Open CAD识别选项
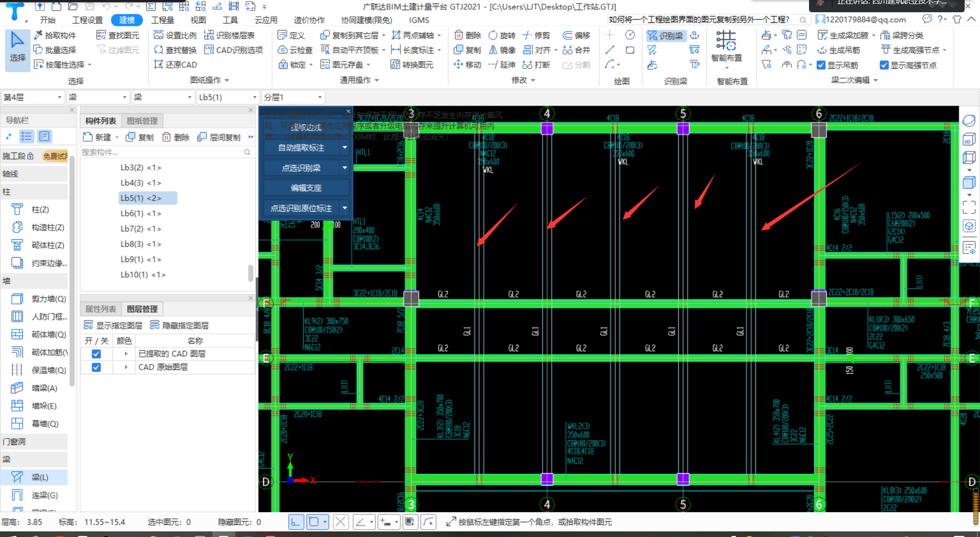Screen dimensions: 980x537 coord(233,50)
